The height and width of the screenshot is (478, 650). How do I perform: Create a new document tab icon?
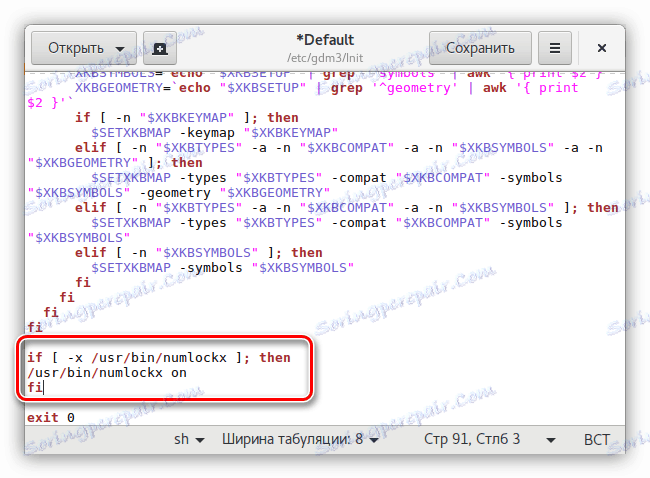click(160, 48)
